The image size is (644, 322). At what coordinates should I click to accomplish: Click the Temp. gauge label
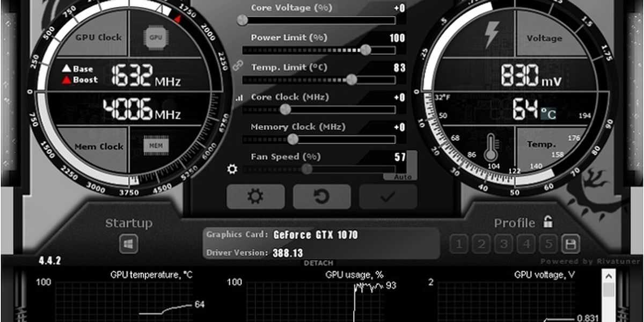[541, 144]
